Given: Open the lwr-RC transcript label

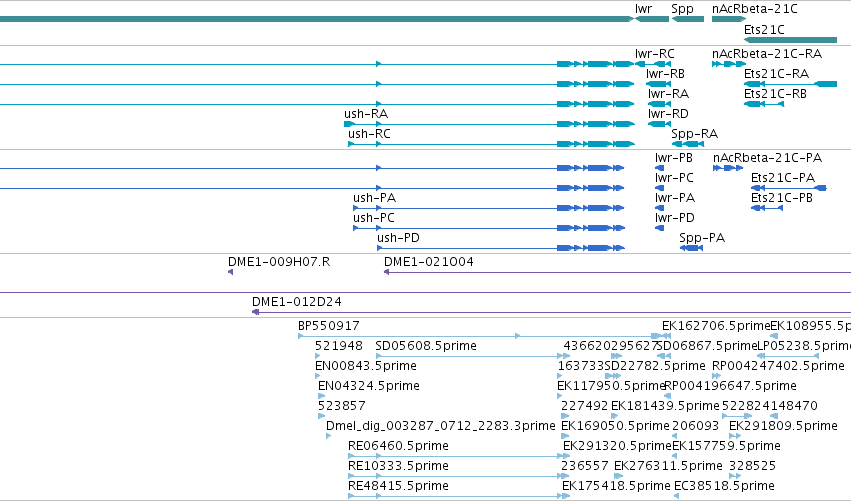Looking at the screenshot, I should pos(655,54).
